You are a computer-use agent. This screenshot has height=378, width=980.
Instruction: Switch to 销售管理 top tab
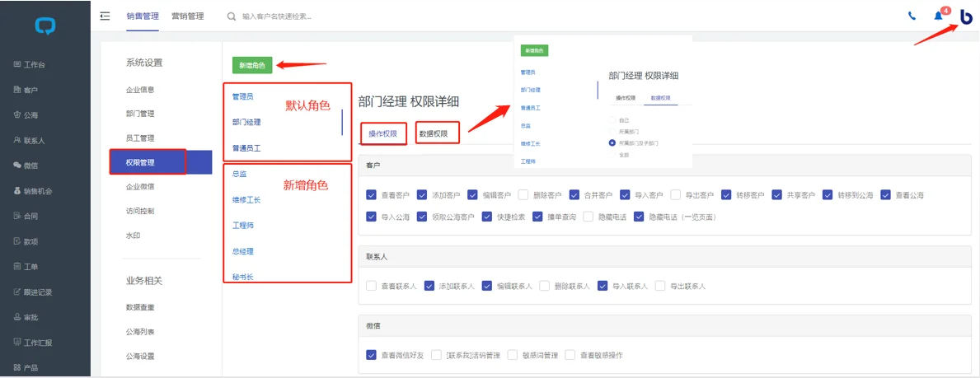pyautogui.click(x=143, y=16)
